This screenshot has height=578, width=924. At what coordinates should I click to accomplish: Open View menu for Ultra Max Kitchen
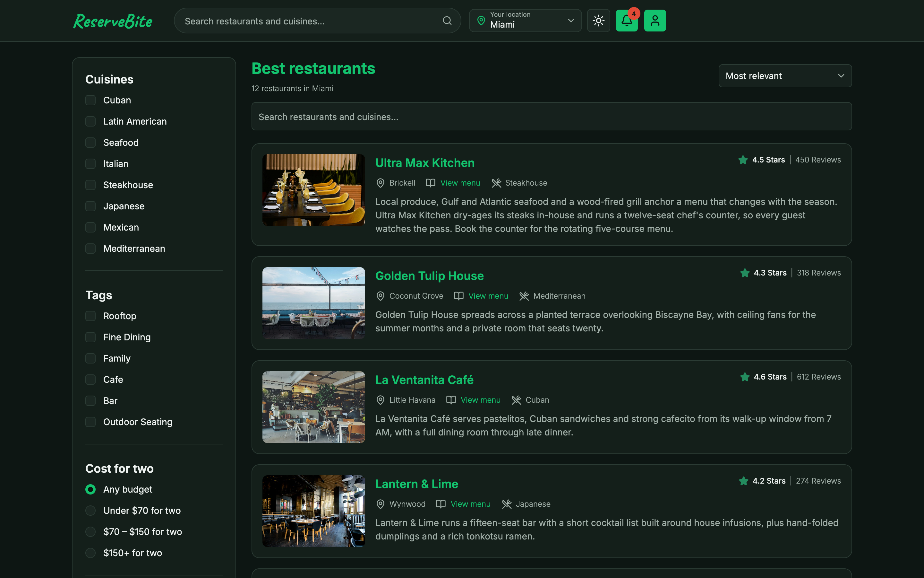tap(460, 183)
